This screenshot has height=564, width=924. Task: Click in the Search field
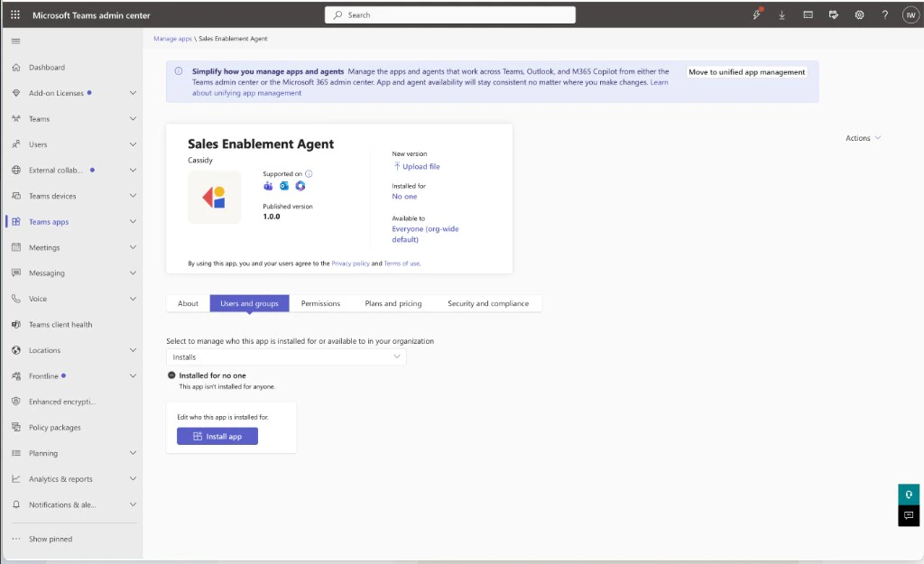tap(450, 15)
